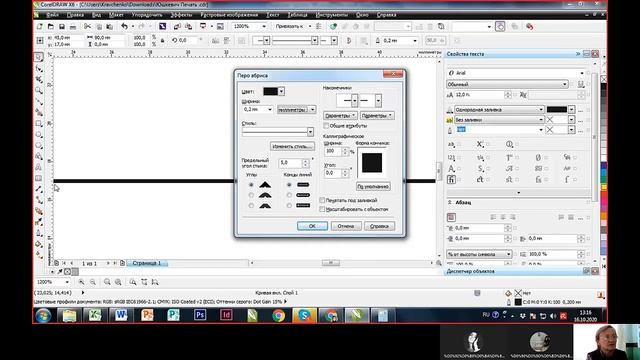Click the Cut scissors icon

pos(87,27)
